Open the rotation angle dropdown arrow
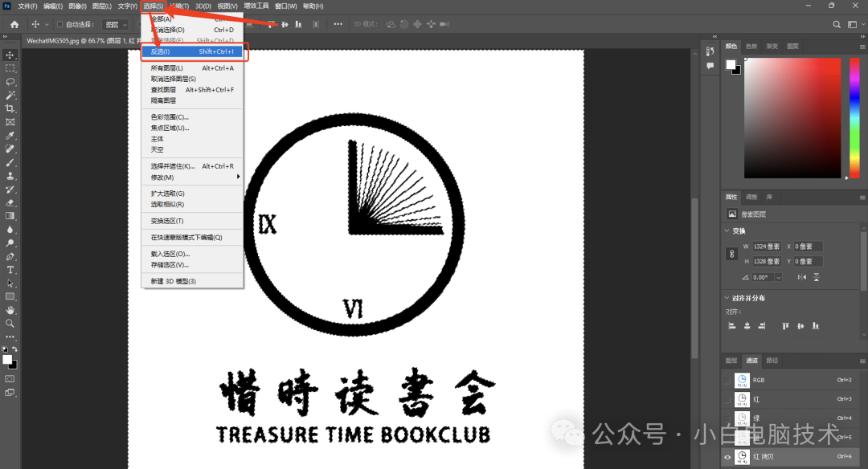Screen dimensions: 868x469 (x=778, y=278)
